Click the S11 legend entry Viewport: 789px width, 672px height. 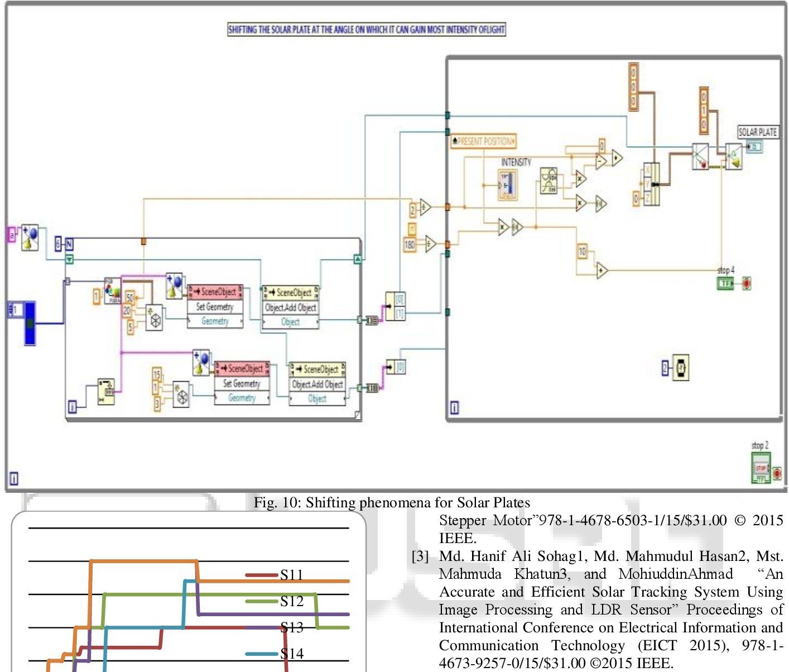pyautogui.click(x=275, y=575)
